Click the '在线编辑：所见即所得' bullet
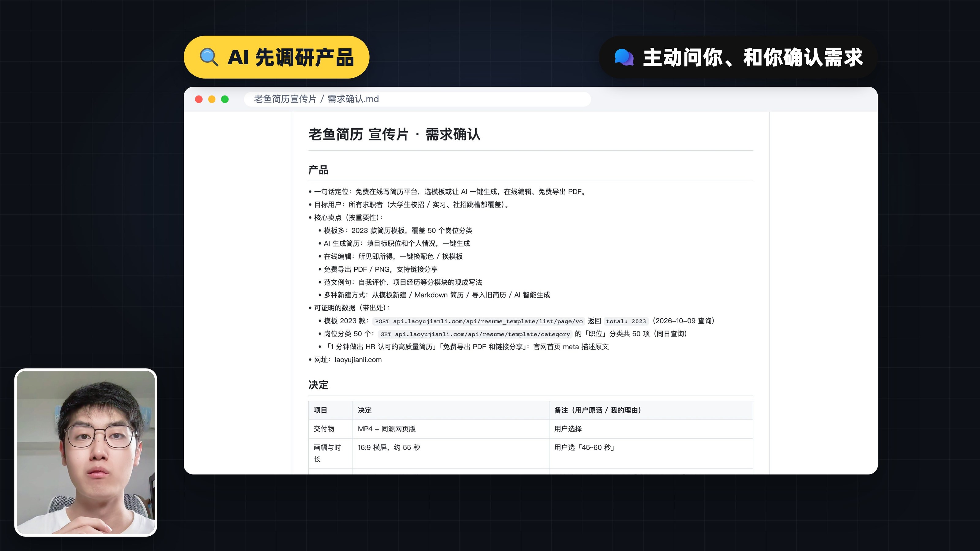This screenshot has width=980, height=551. tap(390, 256)
